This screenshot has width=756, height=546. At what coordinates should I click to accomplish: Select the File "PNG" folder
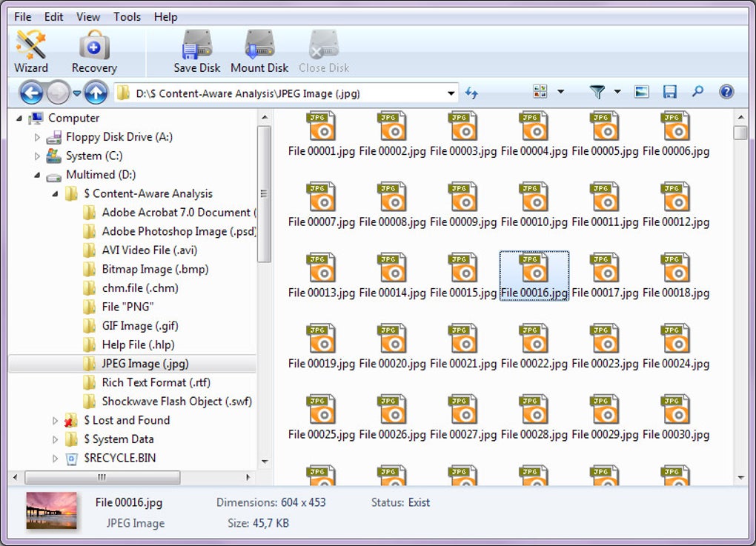tap(118, 307)
